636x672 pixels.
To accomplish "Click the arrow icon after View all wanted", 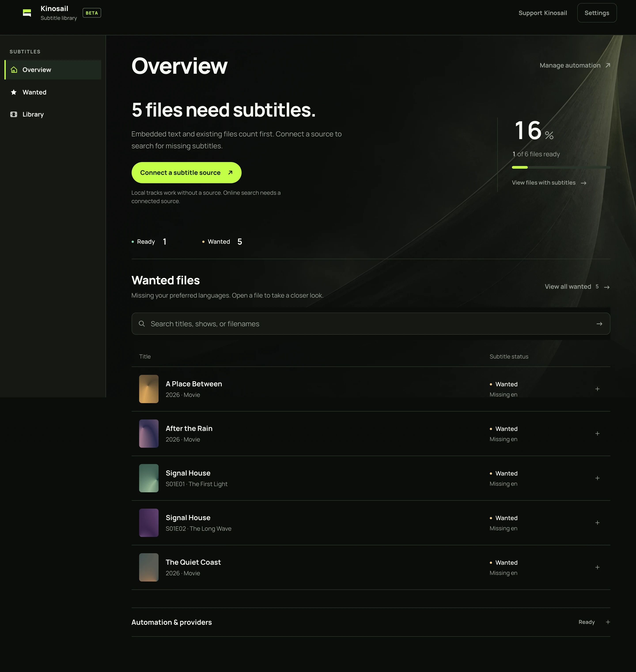I will click(x=607, y=287).
